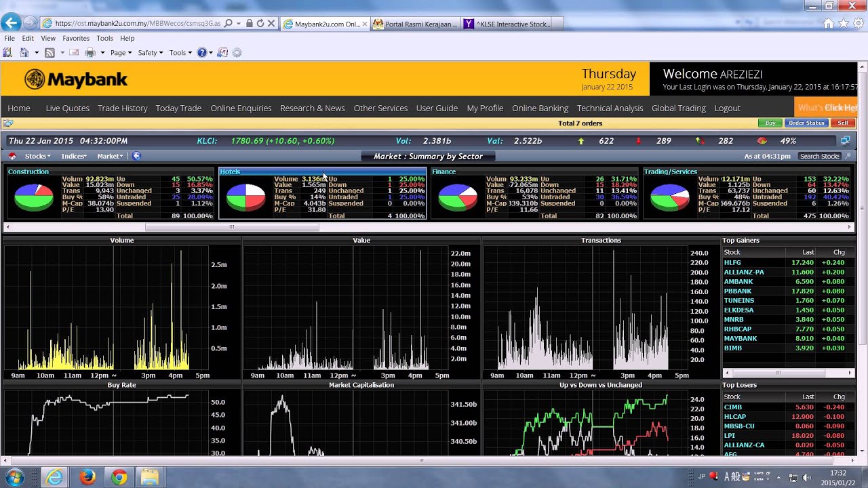This screenshot has height=488, width=868.
Task: Expand the Page dropdown in command bar
Action: click(122, 53)
